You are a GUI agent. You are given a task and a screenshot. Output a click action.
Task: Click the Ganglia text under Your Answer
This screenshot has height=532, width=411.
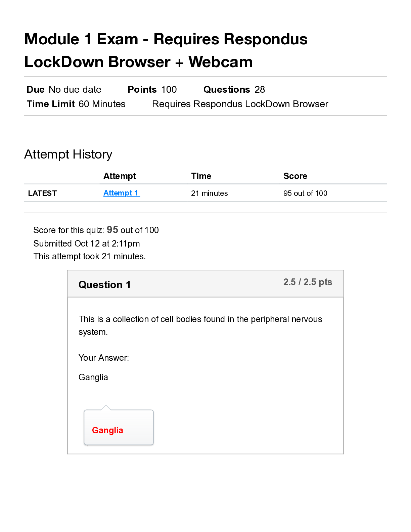93,378
